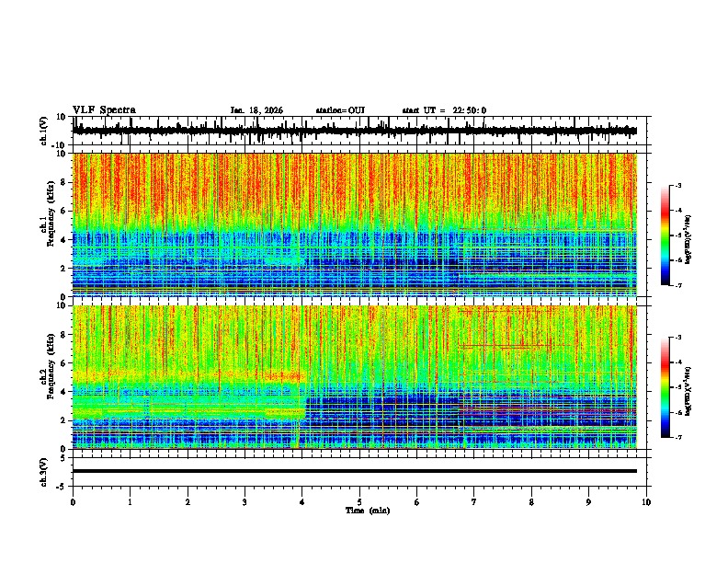Screen dimensions: 728x563
Task: Click the "4" kHz tick on ch.1 frequency axis
Action: click(x=63, y=240)
